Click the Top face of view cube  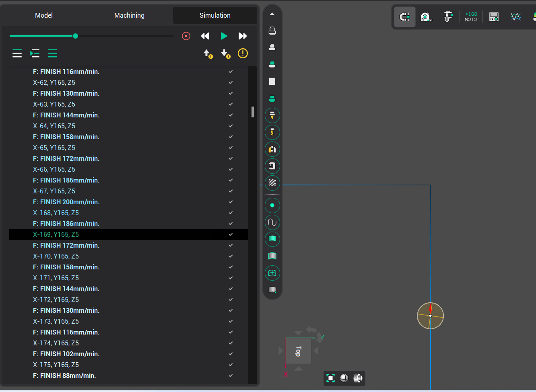click(298, 351)
